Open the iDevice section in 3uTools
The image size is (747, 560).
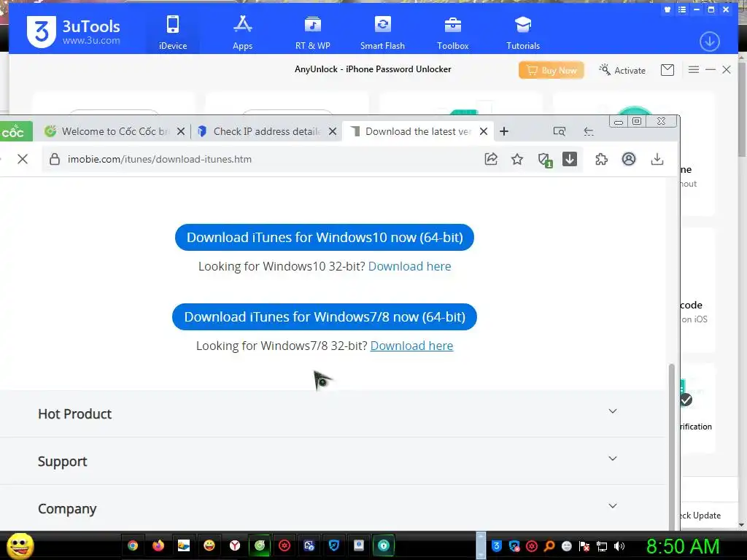pos(173,32)
